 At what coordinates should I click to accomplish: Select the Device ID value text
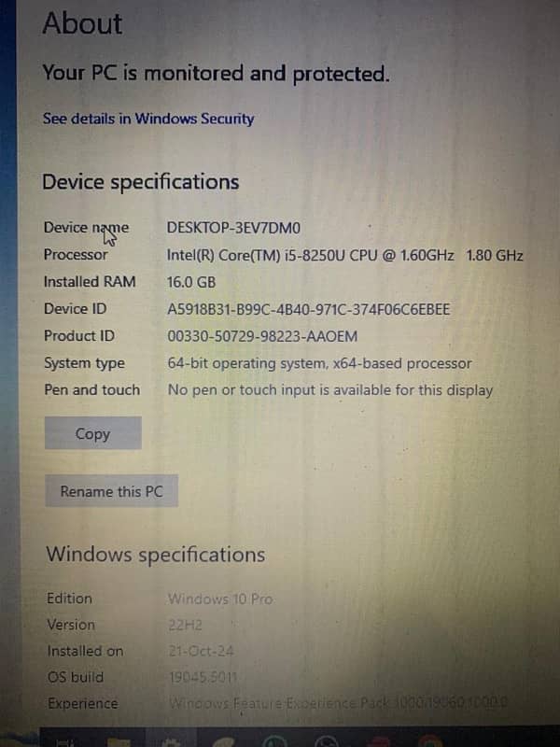pos(308,309)
